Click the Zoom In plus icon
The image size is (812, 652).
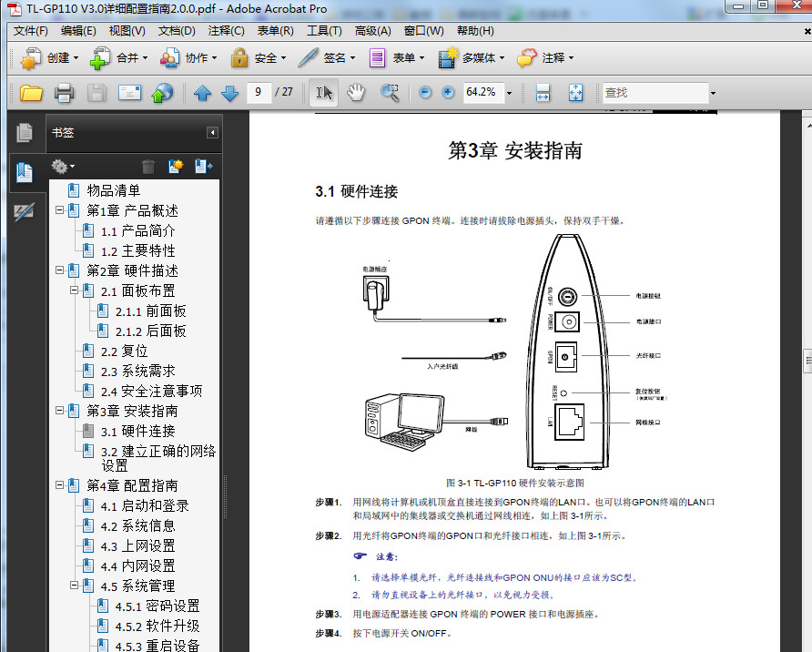click(x=447, y=92)
